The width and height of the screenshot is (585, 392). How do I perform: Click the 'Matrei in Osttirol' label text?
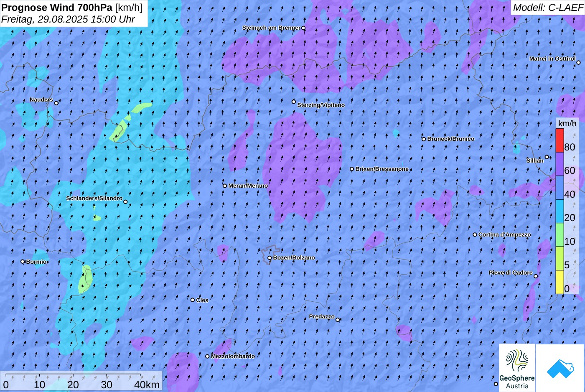tap(552, 59)
